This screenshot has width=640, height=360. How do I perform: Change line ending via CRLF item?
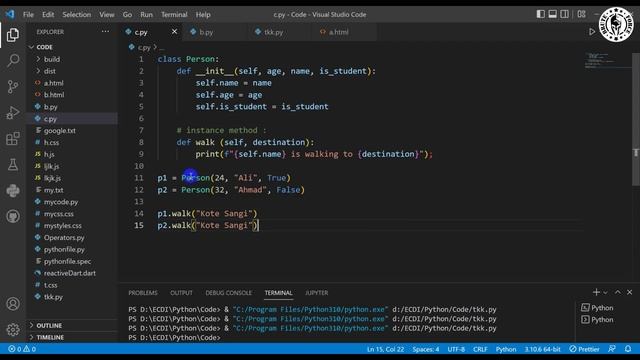click(x=480, y=349)
